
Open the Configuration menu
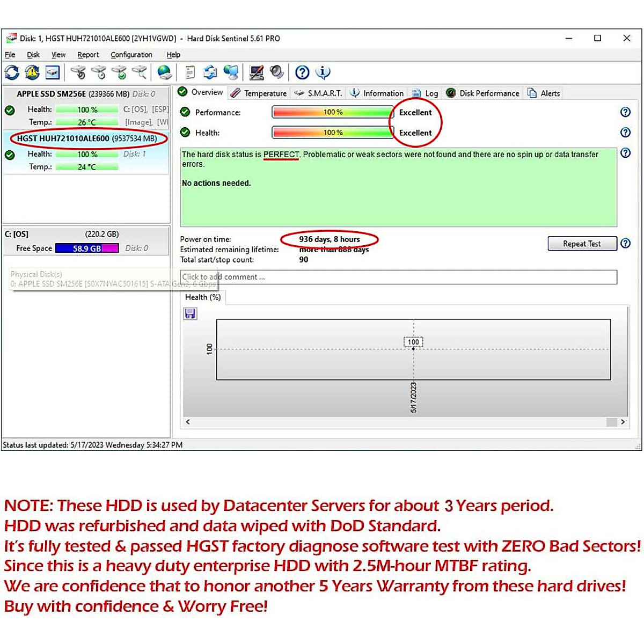[x=131, y=55]
